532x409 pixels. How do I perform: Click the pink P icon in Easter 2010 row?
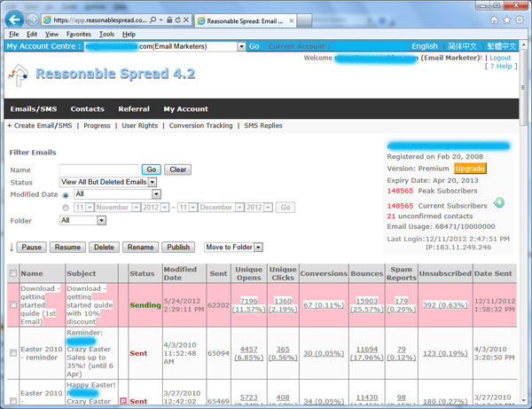pyautogui.click(x=123, y=401)
